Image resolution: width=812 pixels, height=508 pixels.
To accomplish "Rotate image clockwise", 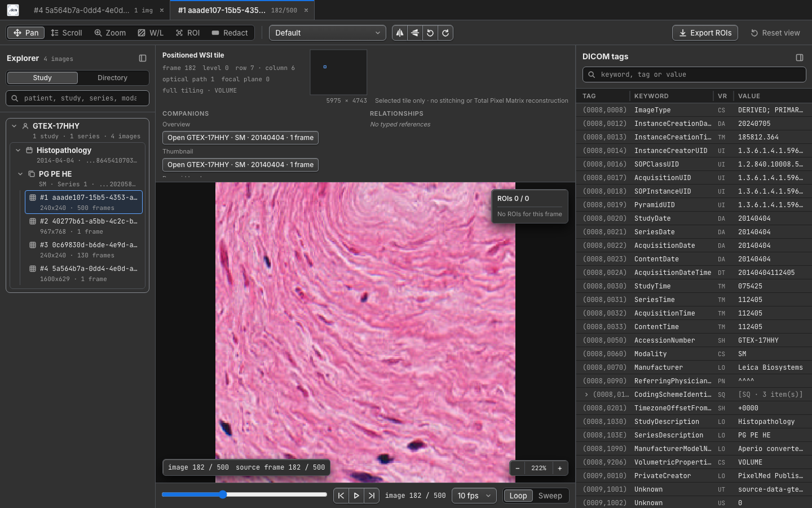I will (x=445, y=33).
